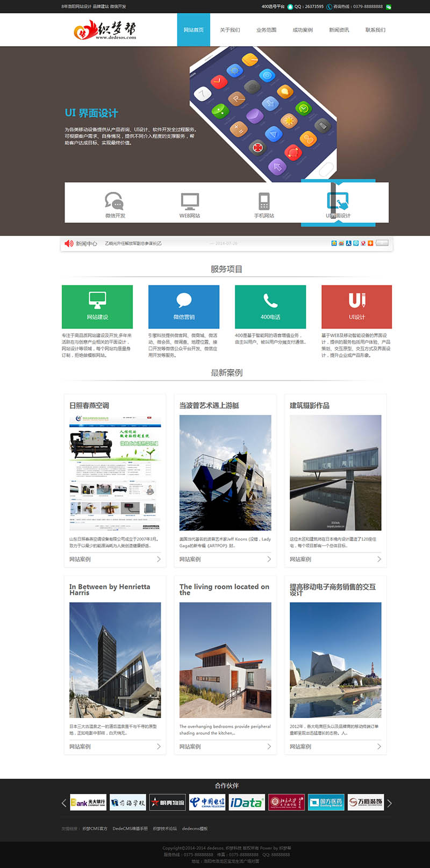Open the 建筑摄影作品 case thumbnail
Viewport: 430px width, 868px height.
335,472
